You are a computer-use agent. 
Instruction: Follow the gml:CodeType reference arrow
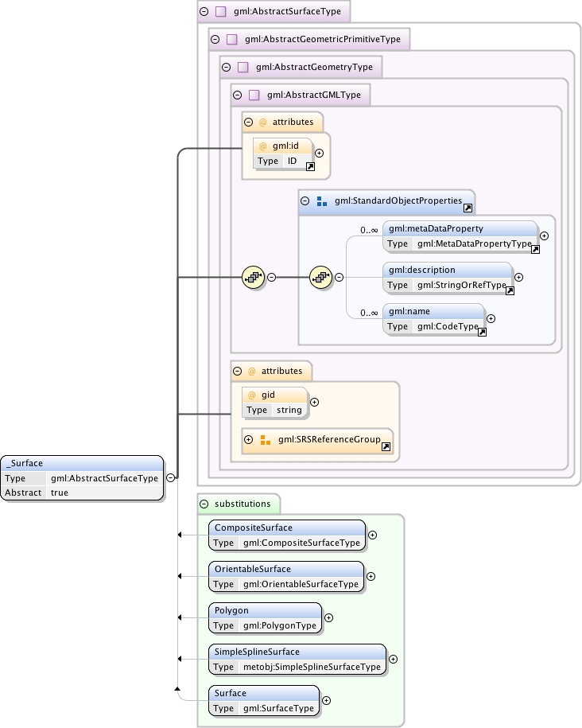click(x=482, y=332)
